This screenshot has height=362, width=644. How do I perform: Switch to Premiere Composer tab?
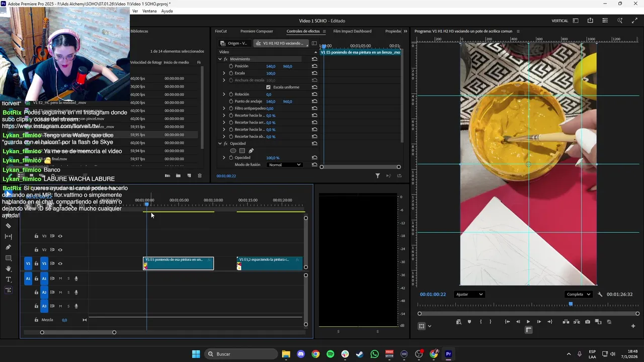[257, 31]
